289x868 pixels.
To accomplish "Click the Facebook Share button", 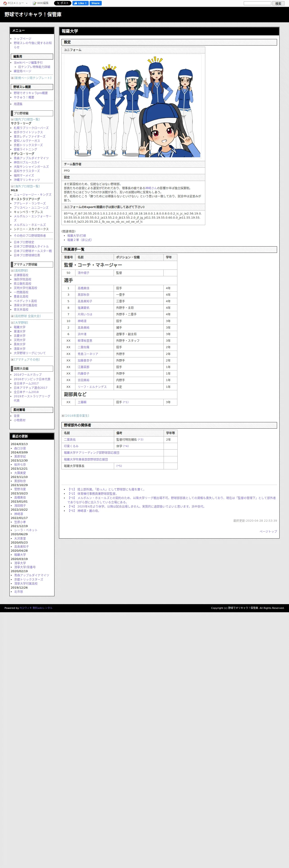I will [x=96, y=3].
